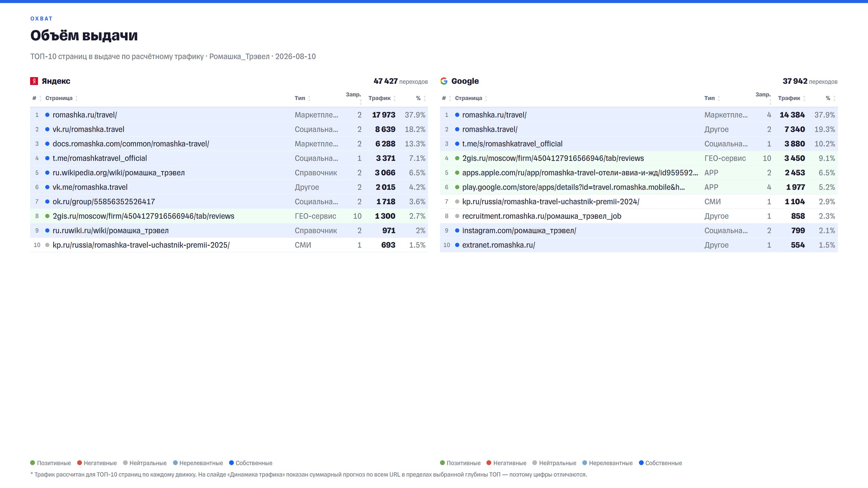
Task: Select Негативные legend label under Google table
Action: [x=510, y=463]
